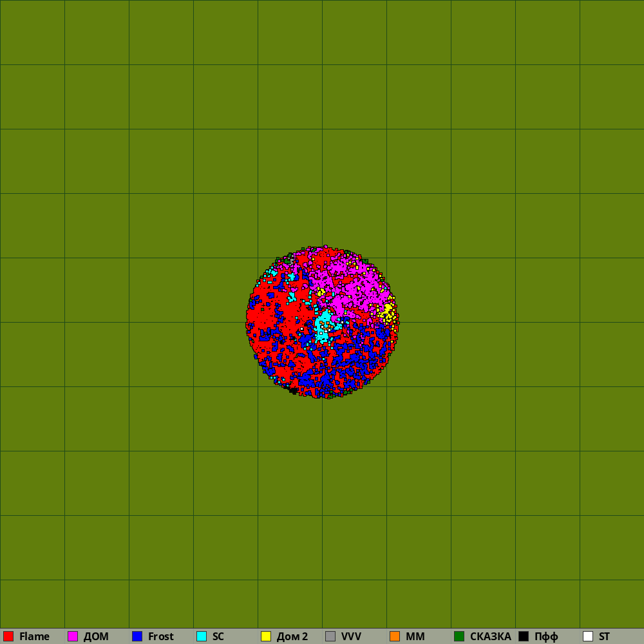Click the yellow Дом 2 legend swatch

coord(266,636)
